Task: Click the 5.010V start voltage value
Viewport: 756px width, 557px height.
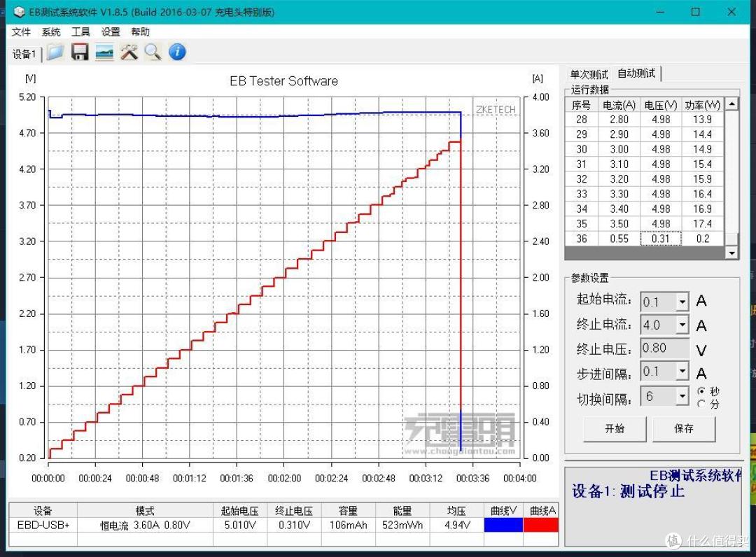Action: tap(240, 525)
